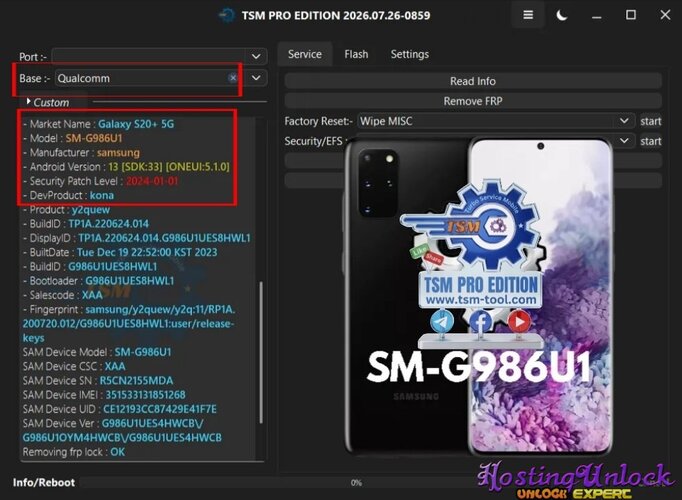
Task: Click the DisplayID log line
Action: point(137,238)
